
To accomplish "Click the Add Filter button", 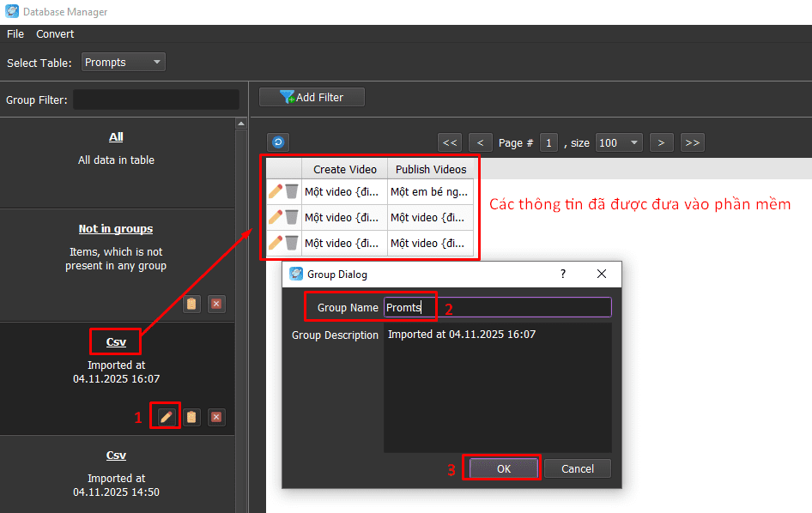I will point(312,98).
